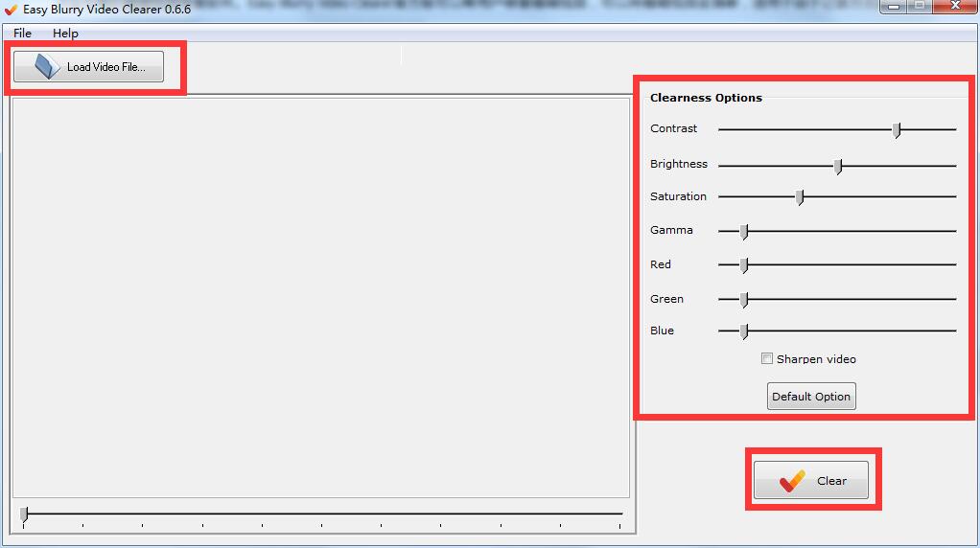Click the checkmark icon on Clear button

click(x=791, y=480)
